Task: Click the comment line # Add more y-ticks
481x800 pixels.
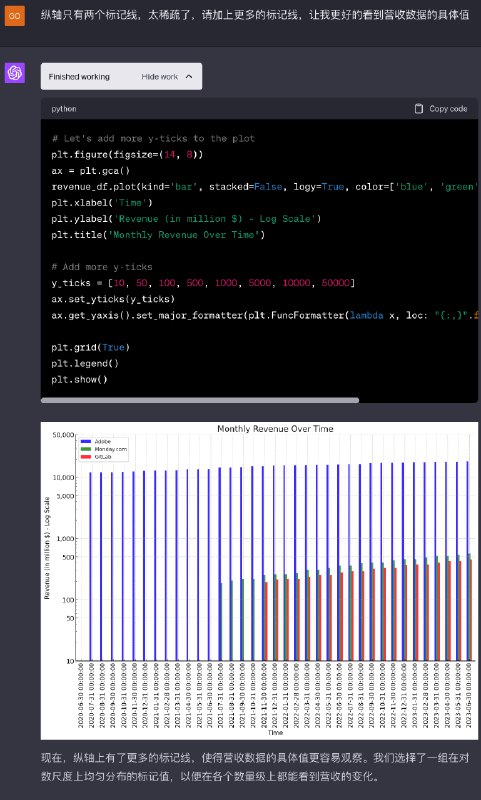Action: 102,267
